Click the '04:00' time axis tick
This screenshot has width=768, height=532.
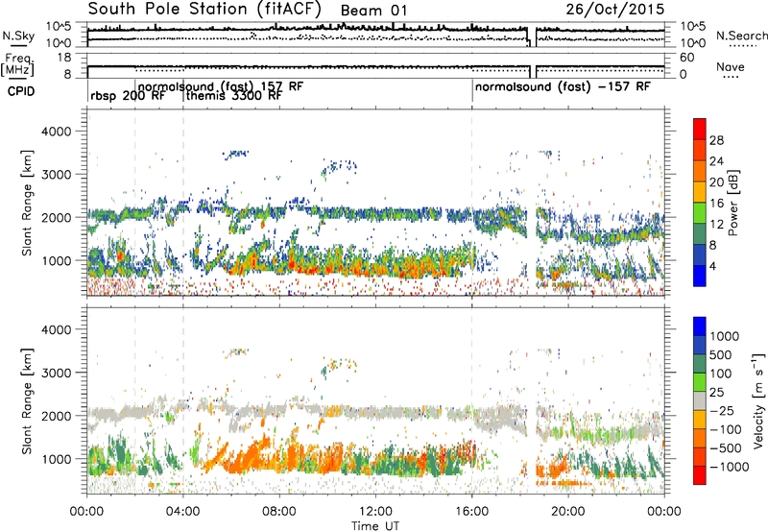click(x=183, y=512)
